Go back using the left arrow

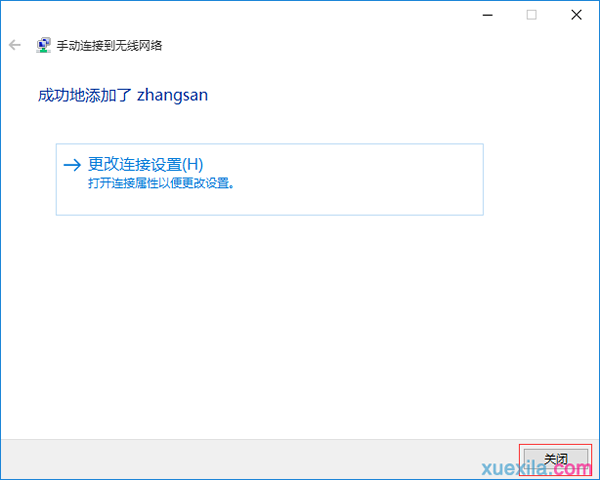15,45
